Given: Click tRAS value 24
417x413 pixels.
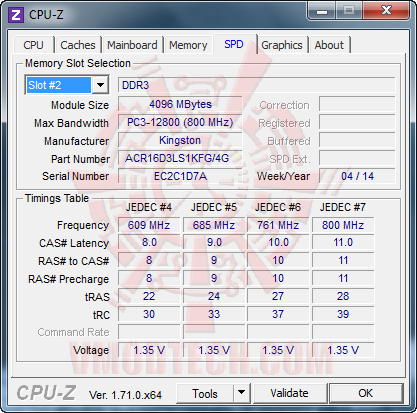Looking at the screenshot, I should pyautogui.click(x=214, y=296).
